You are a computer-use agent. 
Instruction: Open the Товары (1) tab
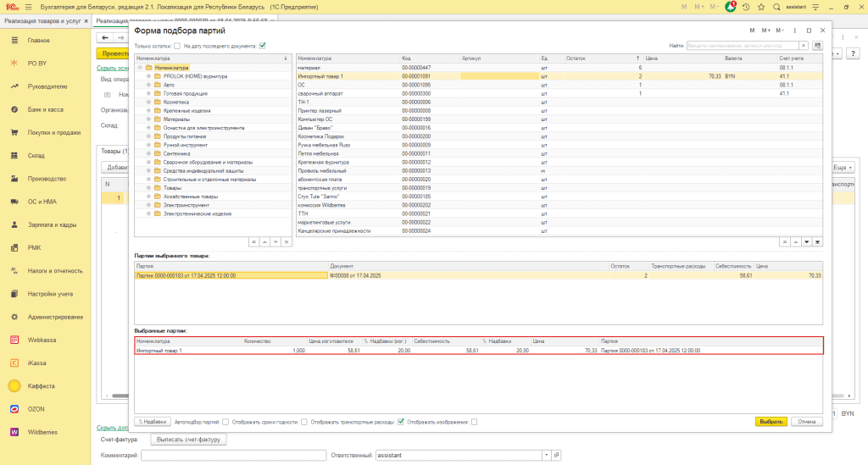pos(114,151)
